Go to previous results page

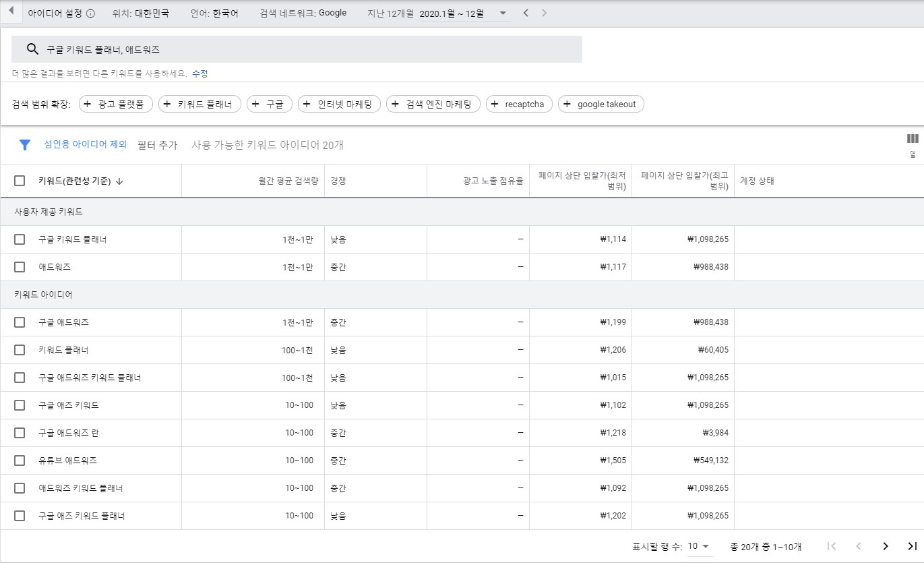tap(859, 546)
